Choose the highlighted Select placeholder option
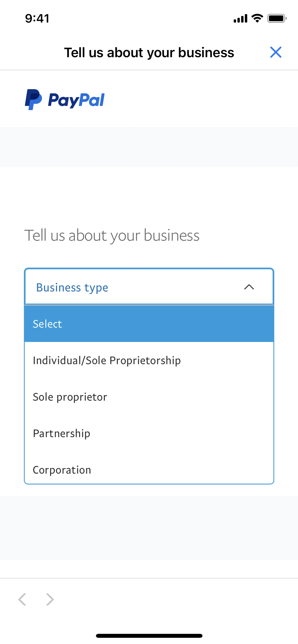The image size is (298, 644). 149,324
